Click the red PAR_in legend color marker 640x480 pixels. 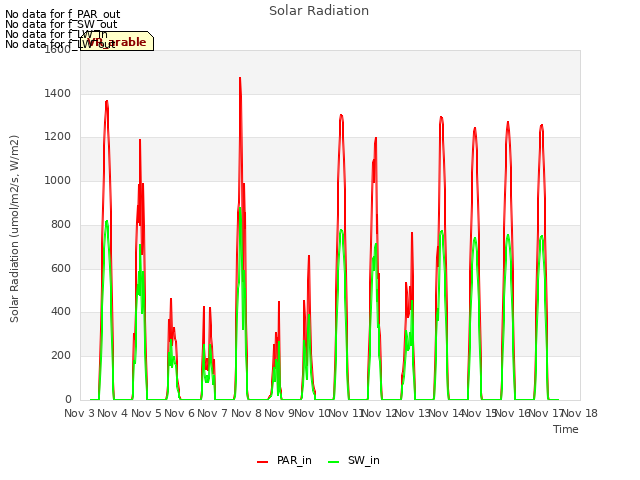click(262, 462)
